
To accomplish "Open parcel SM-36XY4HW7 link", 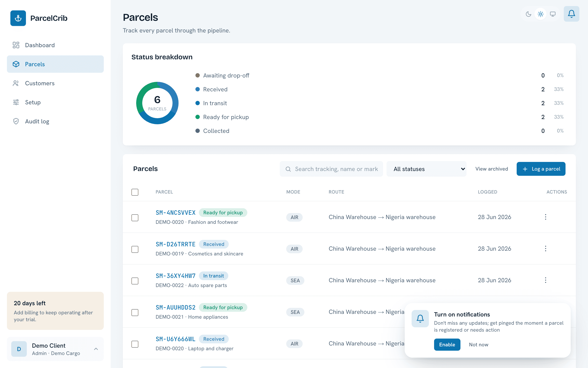I will (176, 276).
